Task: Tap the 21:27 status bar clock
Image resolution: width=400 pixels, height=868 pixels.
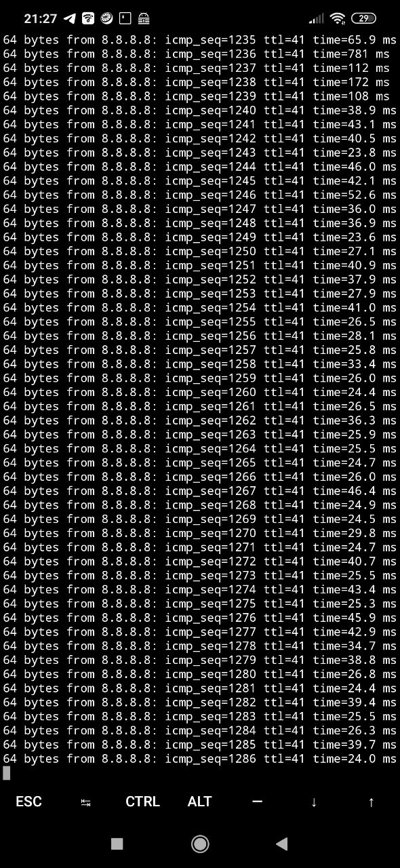Action: pyautogui.click(x=41, y=19)
